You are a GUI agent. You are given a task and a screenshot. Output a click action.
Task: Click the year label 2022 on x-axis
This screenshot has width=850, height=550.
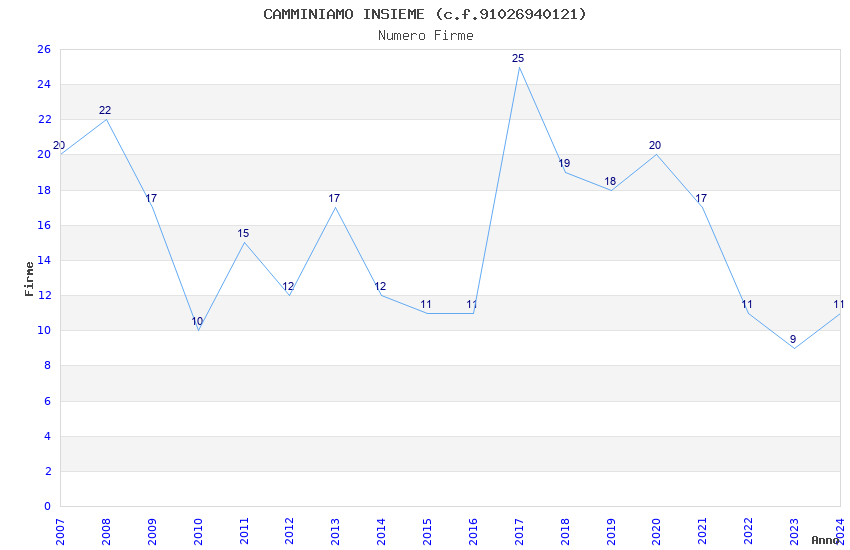coord(749,532)
